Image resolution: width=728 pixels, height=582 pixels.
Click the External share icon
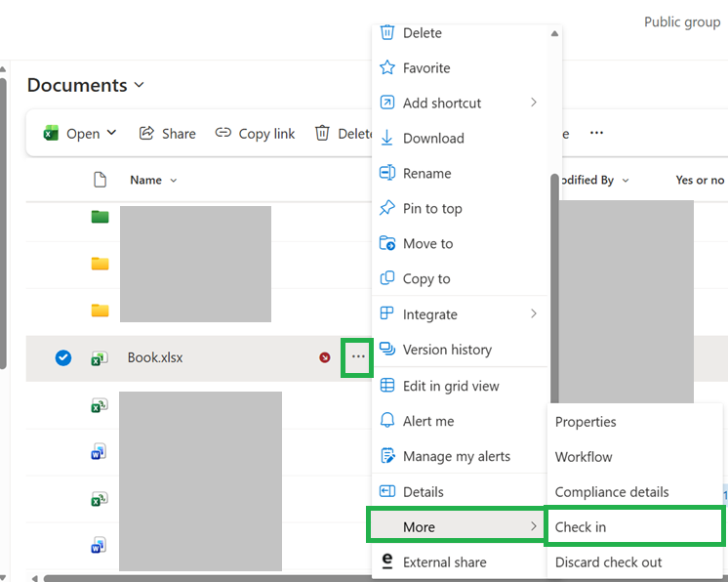point(386,561)
